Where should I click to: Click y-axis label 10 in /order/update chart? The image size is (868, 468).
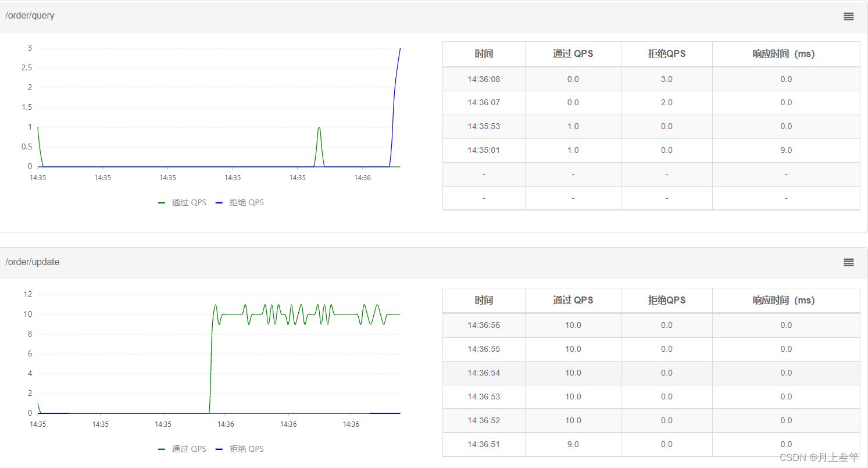27,314
